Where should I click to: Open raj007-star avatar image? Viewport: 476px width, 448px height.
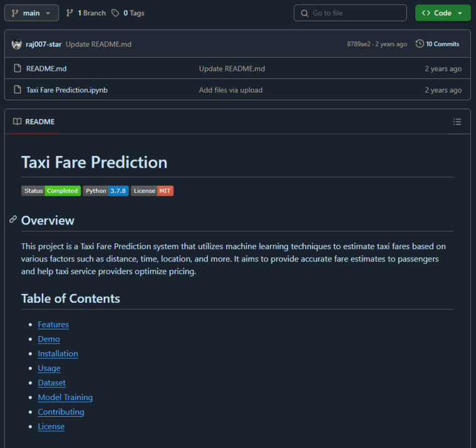(x=17, y=44)
